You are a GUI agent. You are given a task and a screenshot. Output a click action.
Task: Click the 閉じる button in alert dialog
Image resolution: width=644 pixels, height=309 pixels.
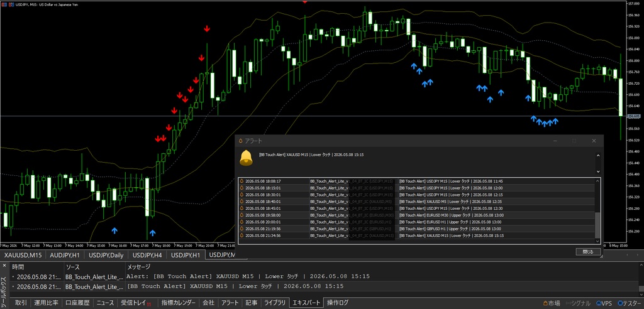[x=588, y=252]
